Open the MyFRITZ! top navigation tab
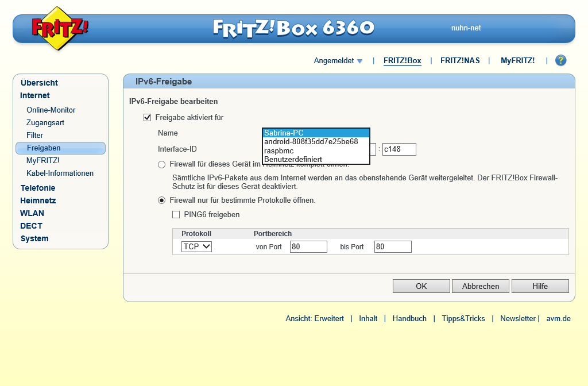588x386 pixels. click(x=517, y=60)
